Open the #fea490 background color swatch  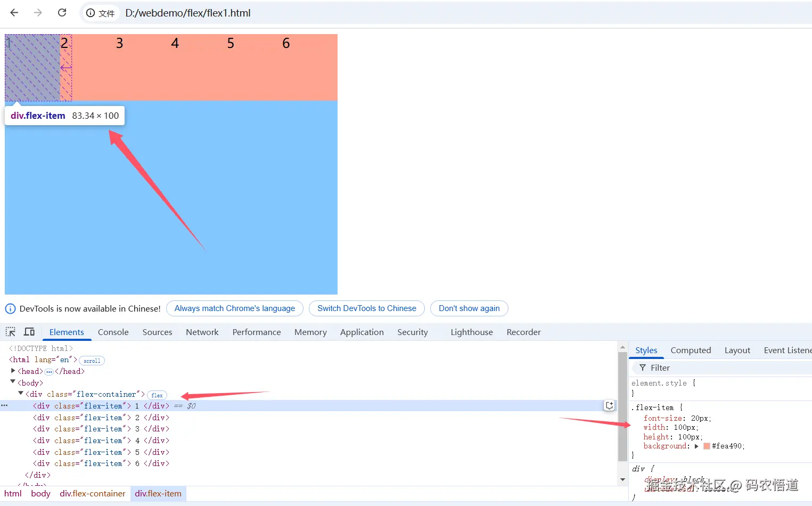point(707,446)
